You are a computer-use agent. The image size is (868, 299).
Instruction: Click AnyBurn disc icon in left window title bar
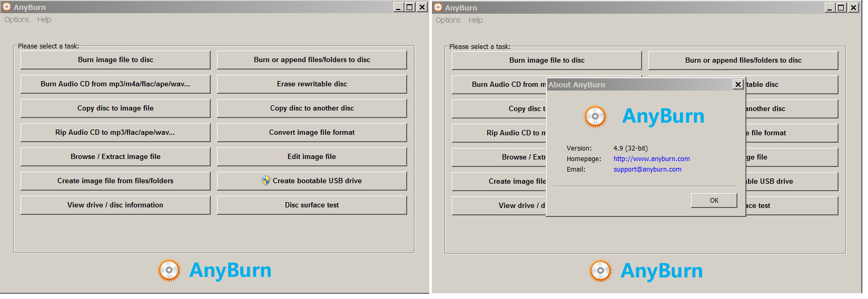coord(6,7)
